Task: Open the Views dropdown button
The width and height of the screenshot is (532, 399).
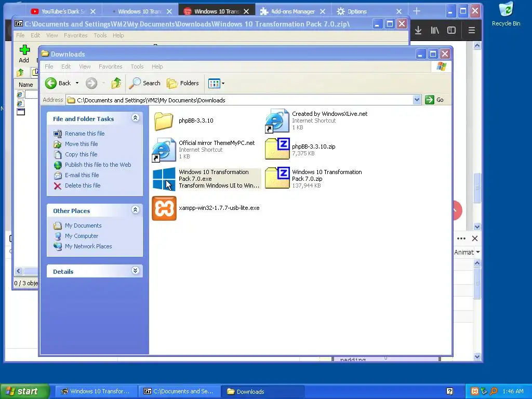Action: coord(216,83)
